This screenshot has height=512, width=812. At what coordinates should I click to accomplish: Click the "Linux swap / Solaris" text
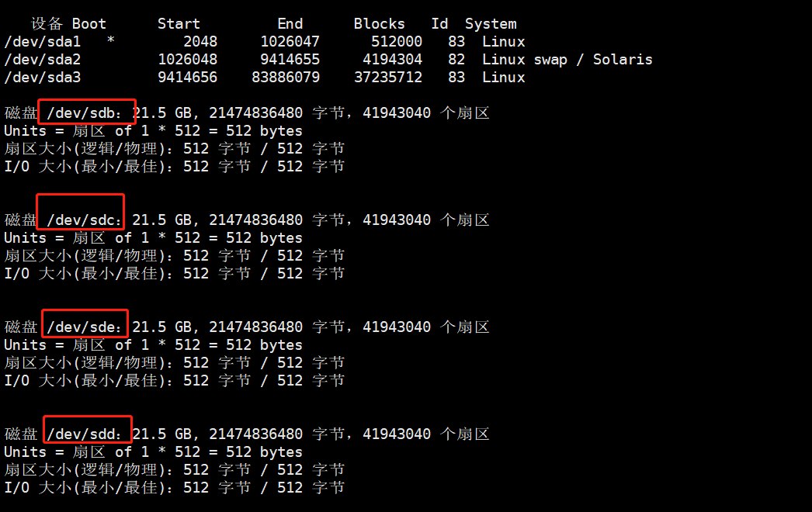coord(567,60)
